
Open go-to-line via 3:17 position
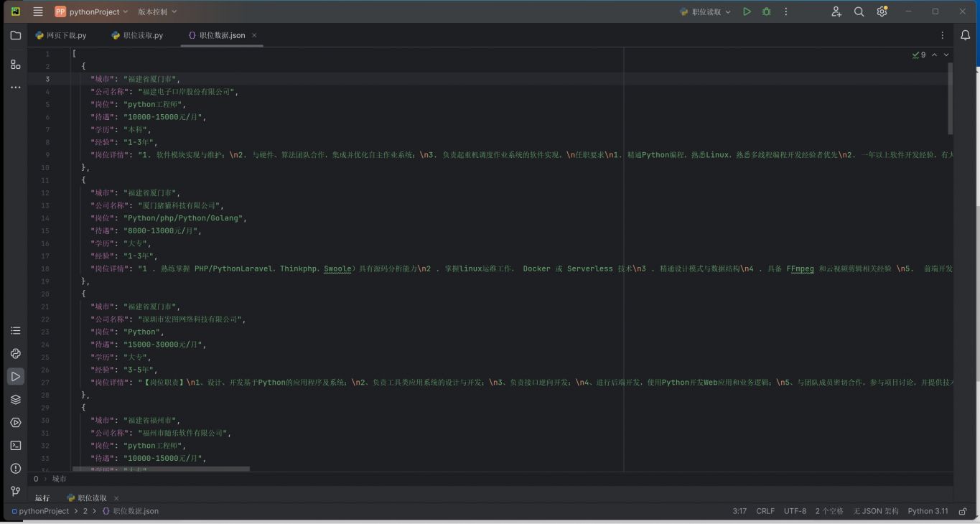tap(739, 511)
